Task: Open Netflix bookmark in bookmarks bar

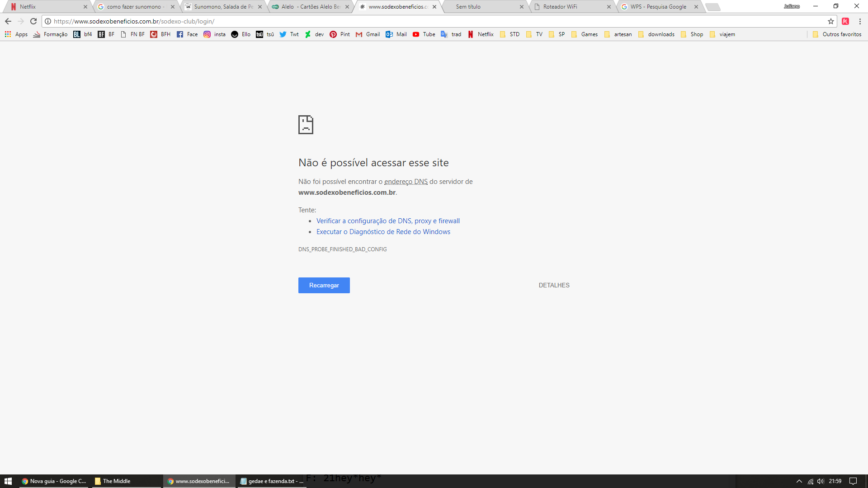Action: (x=481, y=34)
